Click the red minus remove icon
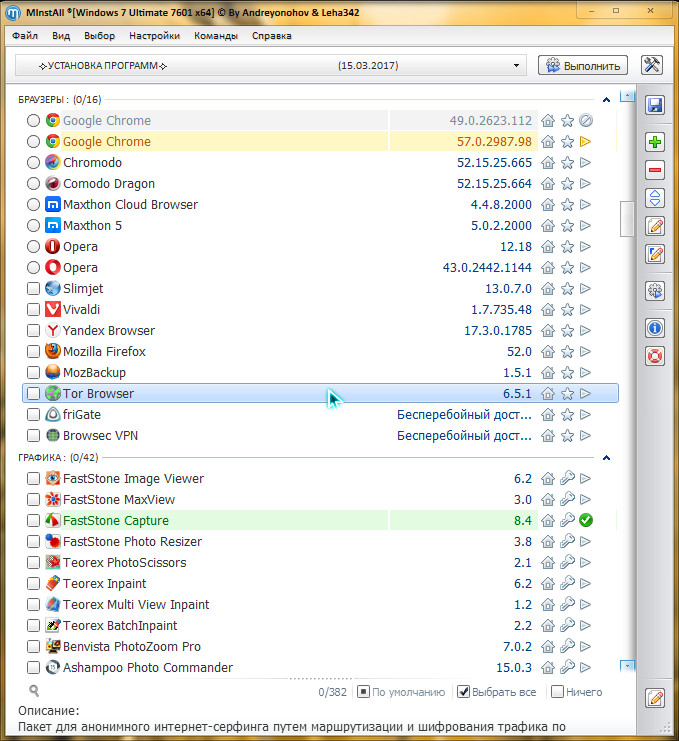Image resolution: width=679 pixels, height=741 pixels. [x=655, y=170]
